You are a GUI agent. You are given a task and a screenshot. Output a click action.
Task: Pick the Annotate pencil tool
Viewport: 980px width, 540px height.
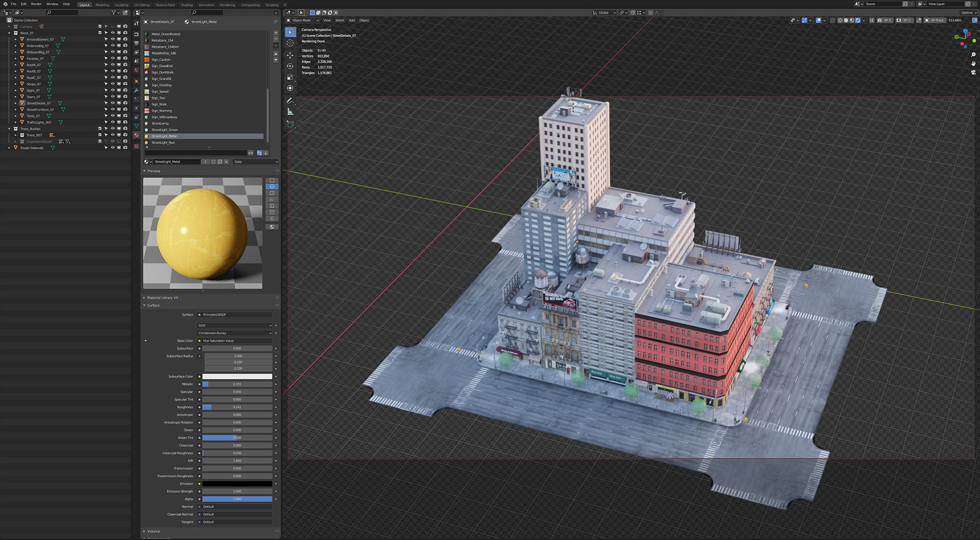pyautogui.click(x=290, y=101)
